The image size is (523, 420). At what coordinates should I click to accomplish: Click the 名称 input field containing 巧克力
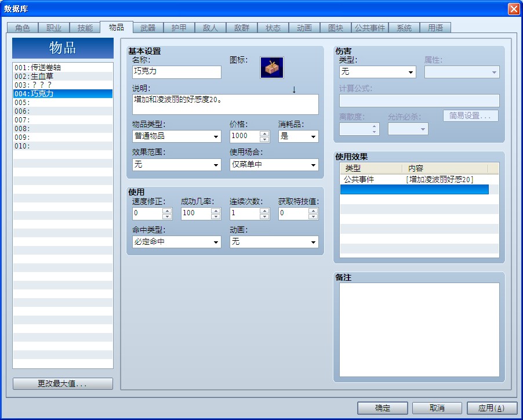pyautogui.click(x=176, y=72)
